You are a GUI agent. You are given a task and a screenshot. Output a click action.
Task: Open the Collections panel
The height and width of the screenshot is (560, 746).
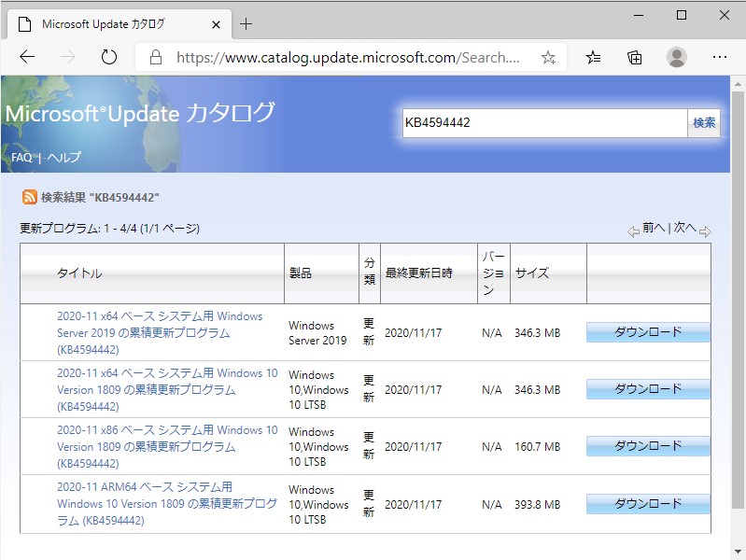634,58
